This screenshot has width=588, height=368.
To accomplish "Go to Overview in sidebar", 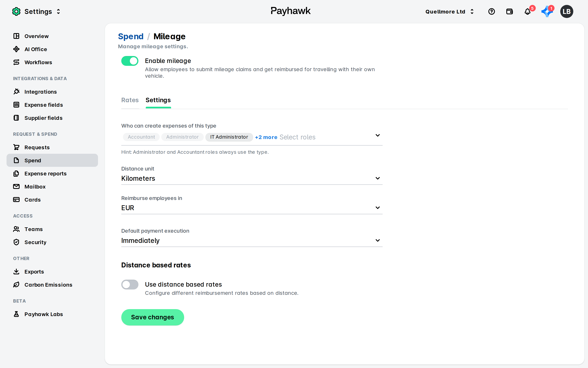I will [52, 36].
